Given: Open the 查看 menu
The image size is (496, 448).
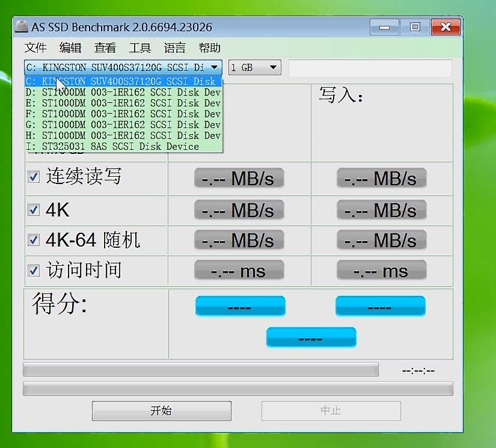Looking at the screenshot, I should [105, 48].
